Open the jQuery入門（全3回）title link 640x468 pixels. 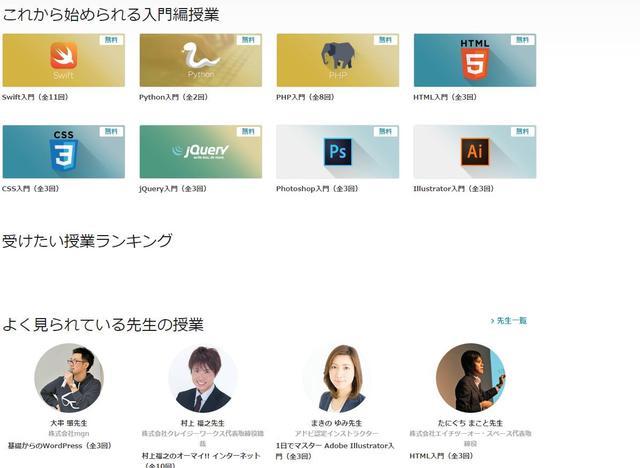(173, 189)
